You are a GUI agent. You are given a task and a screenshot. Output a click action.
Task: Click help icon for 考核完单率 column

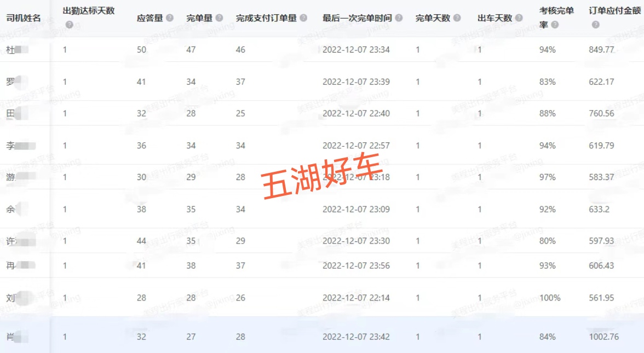555,25
